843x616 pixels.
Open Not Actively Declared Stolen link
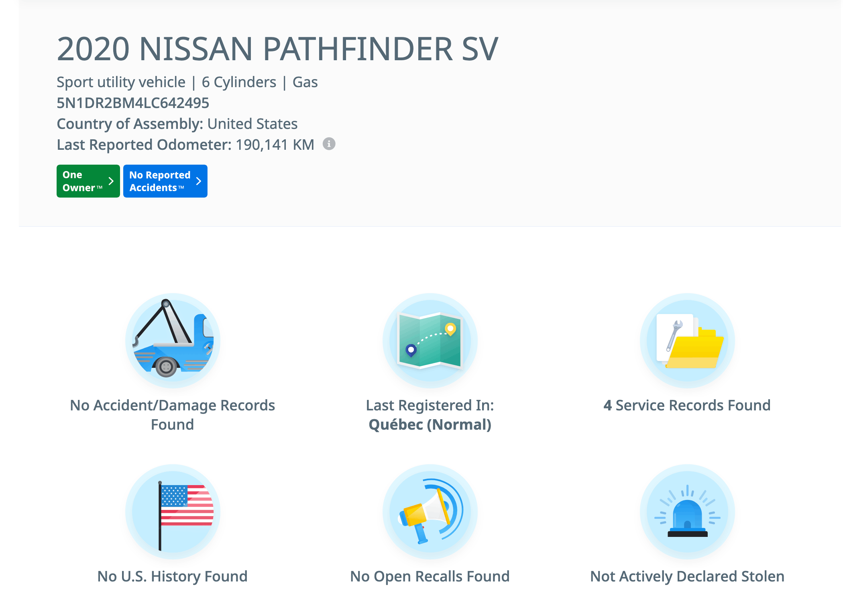click(687, 576)
